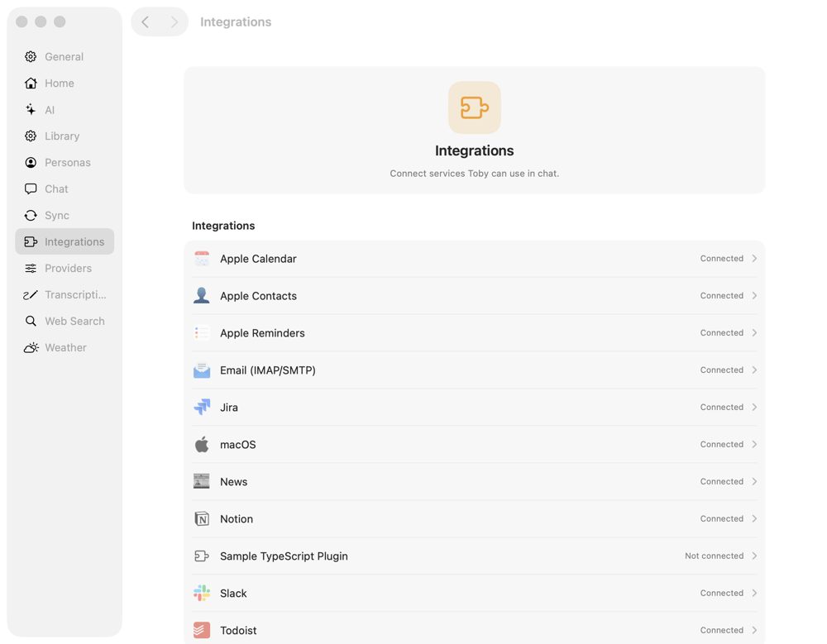Open the Slack integration row chevron
Screen dimensions: 827x644
point(754,593)
